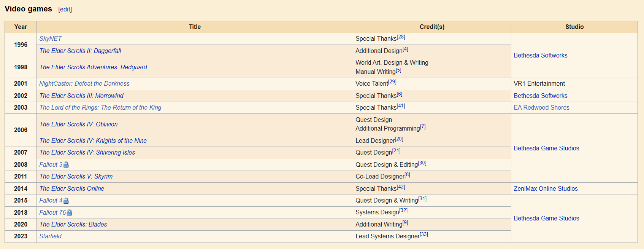Click the Year column header
This screenshot has height=249, width=644.
coord(21,27)
